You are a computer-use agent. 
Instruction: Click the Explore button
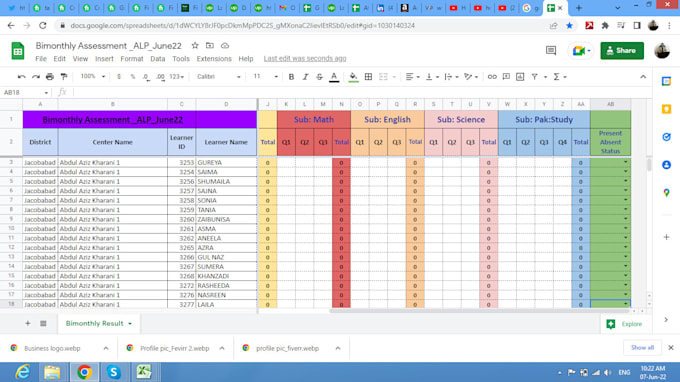pyautogui.click(x=624, y=324)
